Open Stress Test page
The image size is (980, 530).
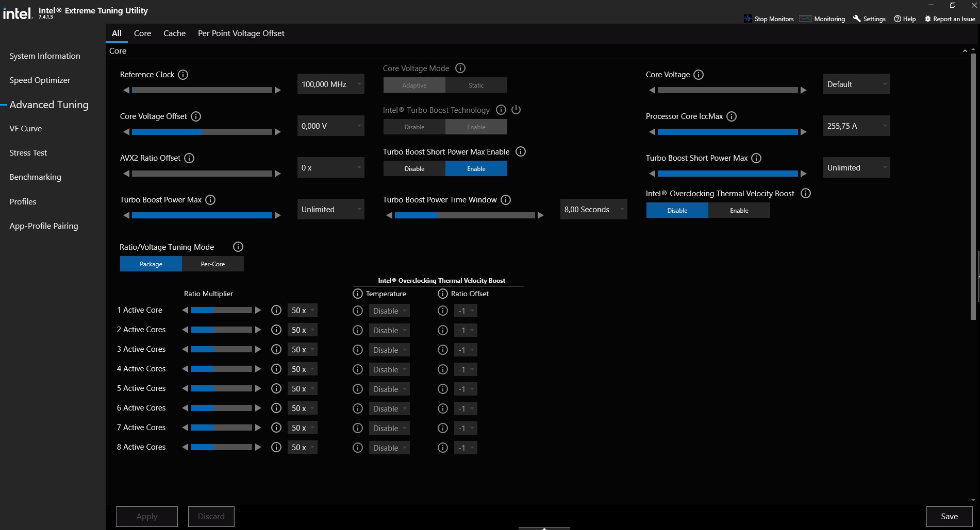pyautogui.click(x=28, y=153)
